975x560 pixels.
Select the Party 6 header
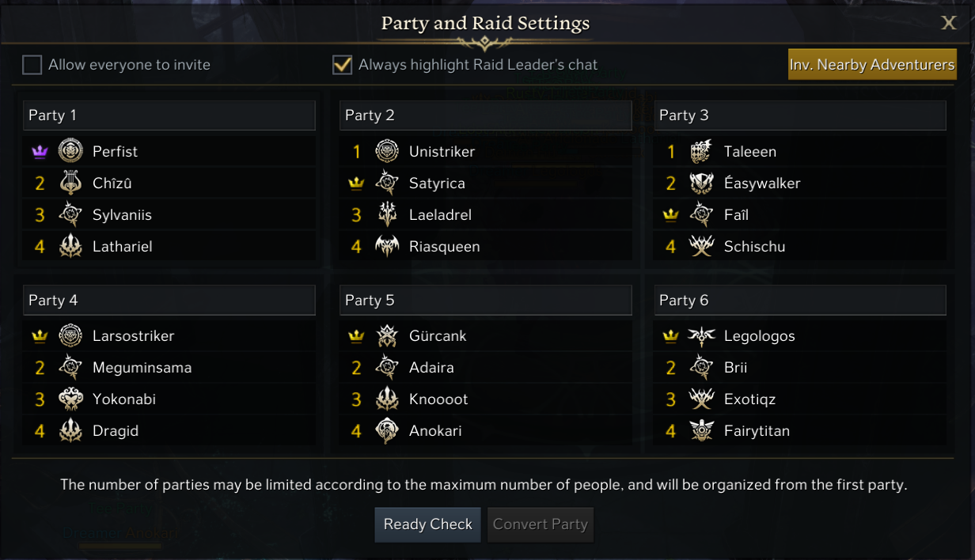click(x=799, y=301)
